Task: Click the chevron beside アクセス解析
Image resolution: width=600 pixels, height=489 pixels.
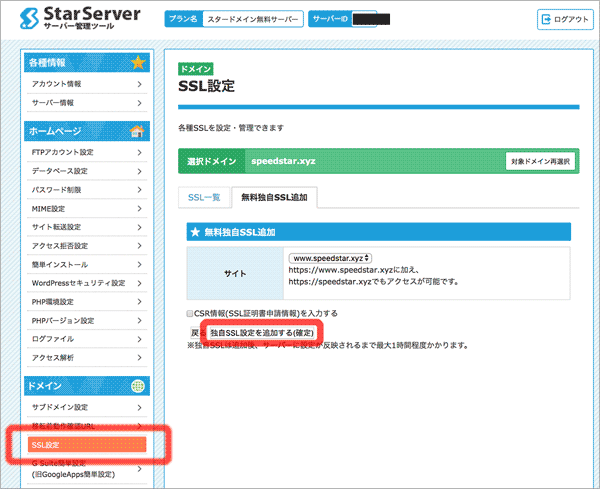Action: click(140, 358)
